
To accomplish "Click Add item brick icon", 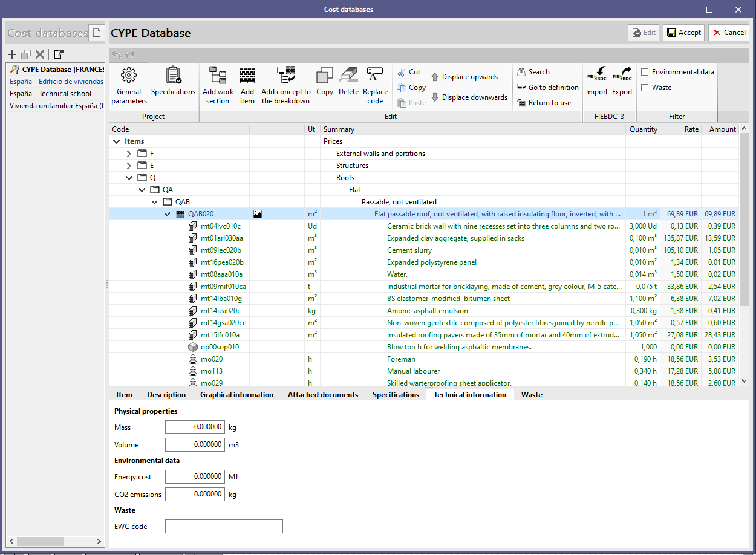I will [247, 85].
